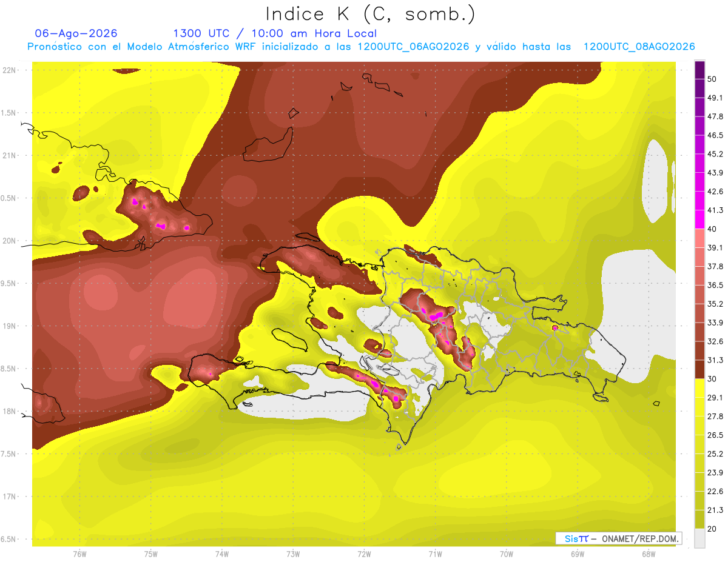Click the latitude label "18N"

click(10, 412)
